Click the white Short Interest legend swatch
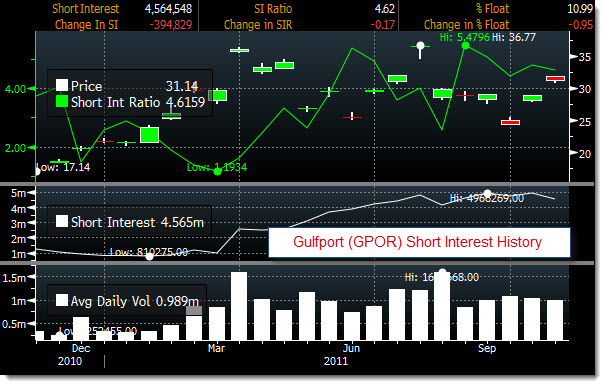 point(62,221)
